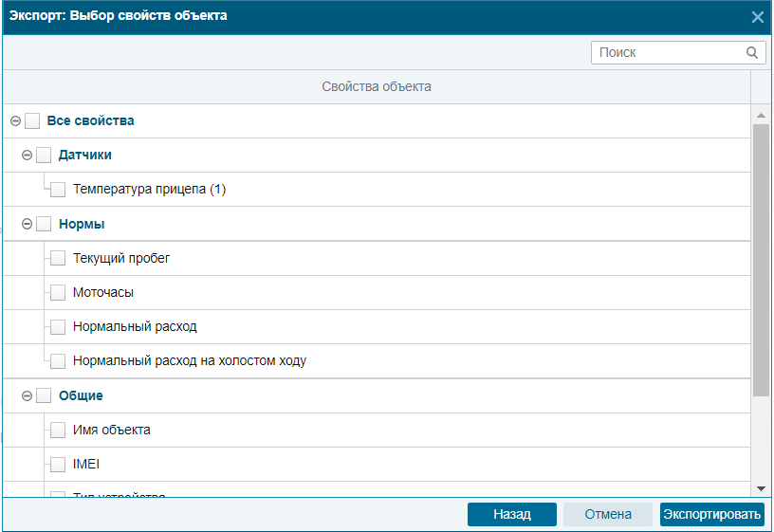Check the Моточасы property

coord(58,293)
